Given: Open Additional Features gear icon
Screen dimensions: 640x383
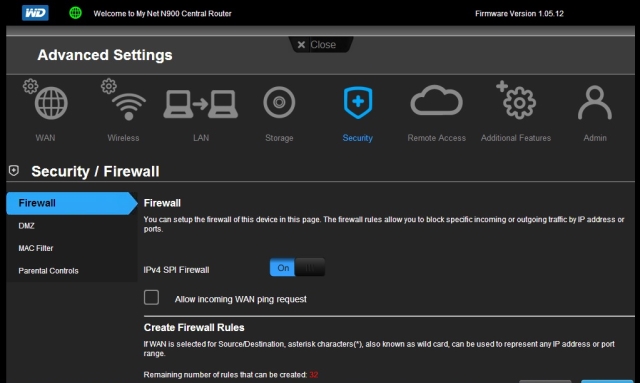Looking at the screenshot, I should click(516, 100).
